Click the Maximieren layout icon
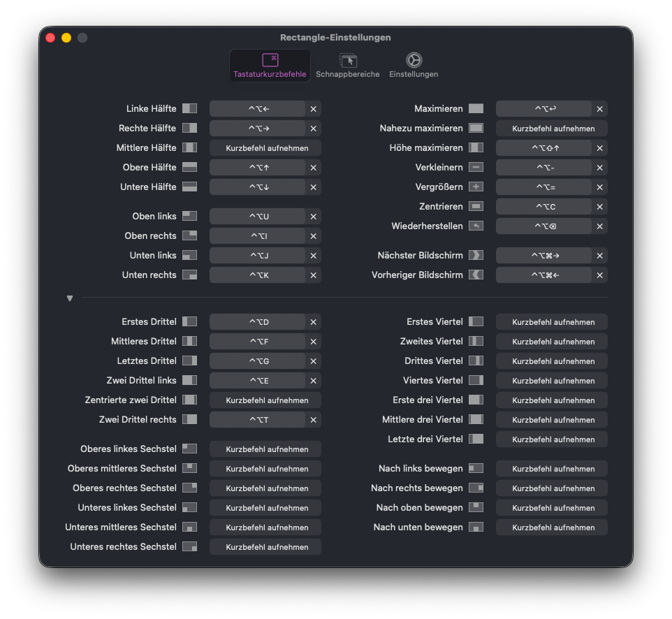The height and width of the screenshot is (619, 672). tap(476, 109)
